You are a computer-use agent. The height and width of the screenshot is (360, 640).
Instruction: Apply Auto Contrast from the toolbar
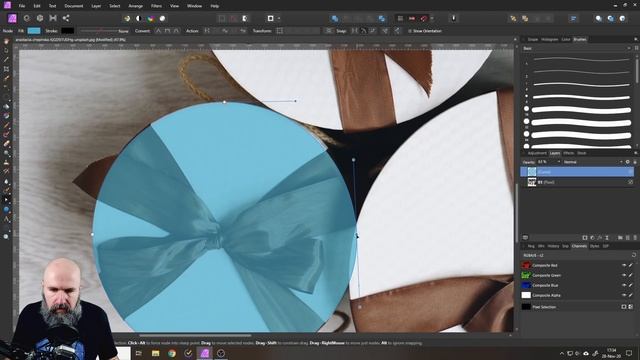(x=139, y=18)
